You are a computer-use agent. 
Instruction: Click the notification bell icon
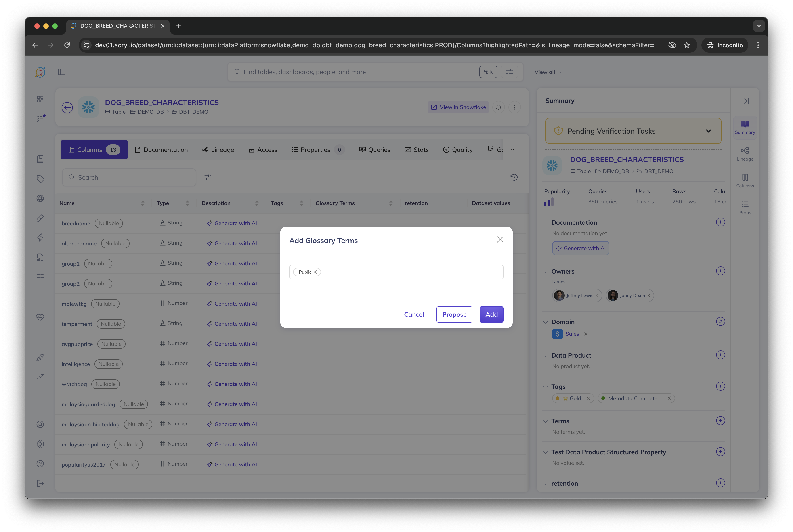pos(498,107)
